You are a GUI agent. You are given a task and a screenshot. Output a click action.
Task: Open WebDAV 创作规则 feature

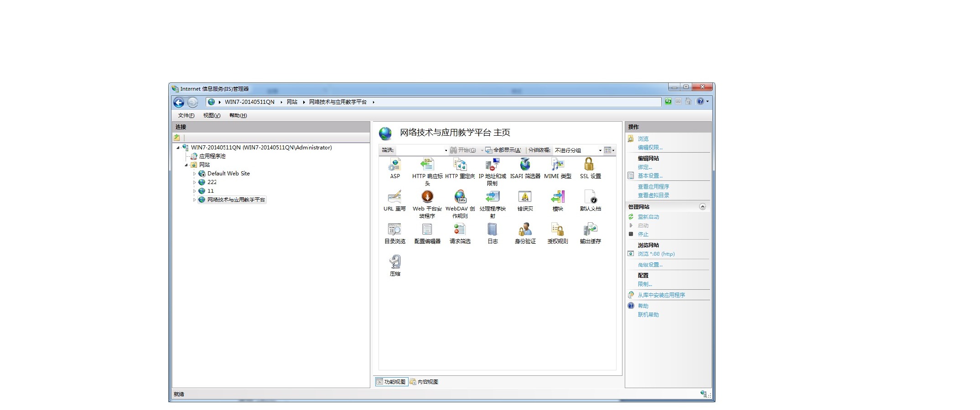(x=460, y=204)
